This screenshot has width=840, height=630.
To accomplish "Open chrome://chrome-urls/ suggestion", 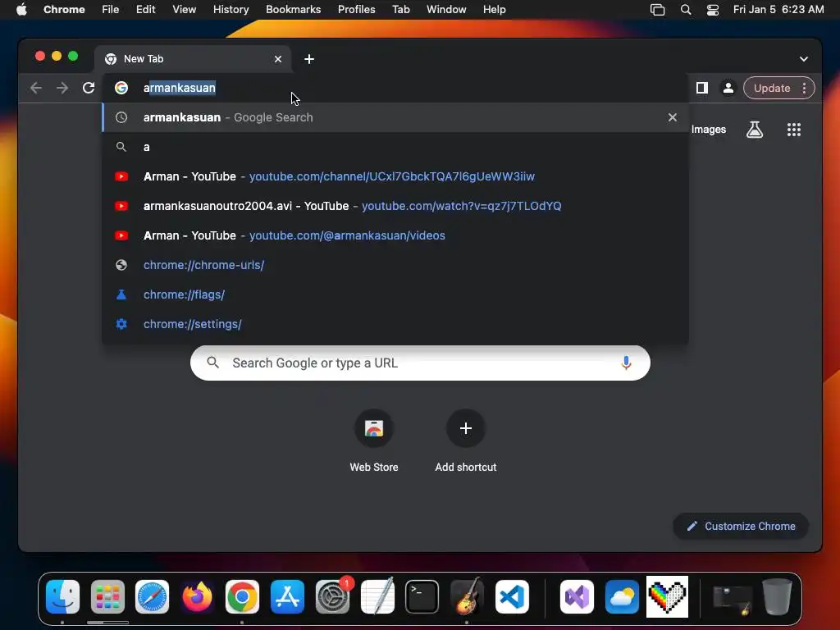I will 395,265.
